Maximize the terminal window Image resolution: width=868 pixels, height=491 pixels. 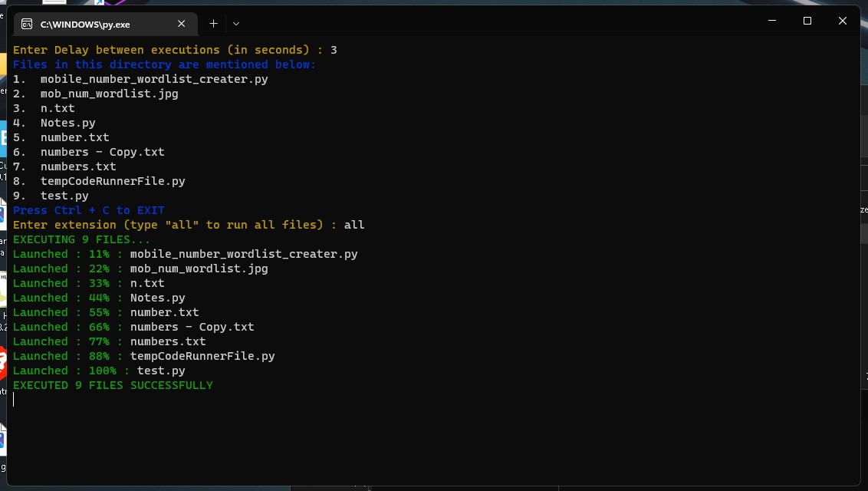[x=807, y=21]
